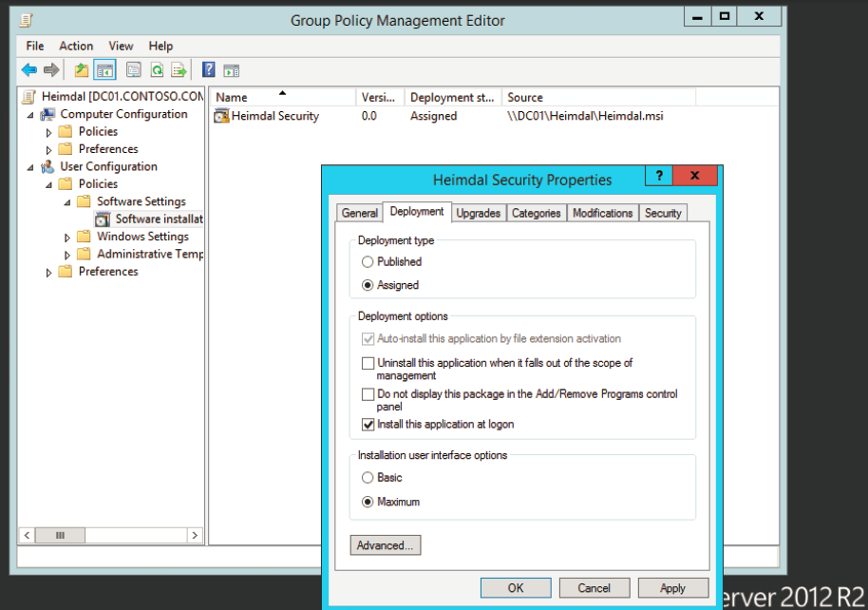Select Basic installation user interface option
This screenshot has width=868, height=610.
click(368, 478)
